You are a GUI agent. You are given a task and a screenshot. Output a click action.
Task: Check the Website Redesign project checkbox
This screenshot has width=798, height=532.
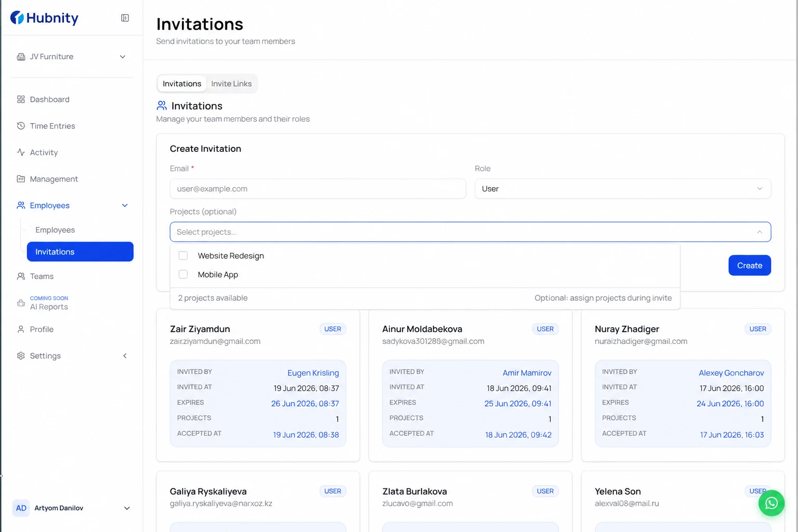point(183,256)
